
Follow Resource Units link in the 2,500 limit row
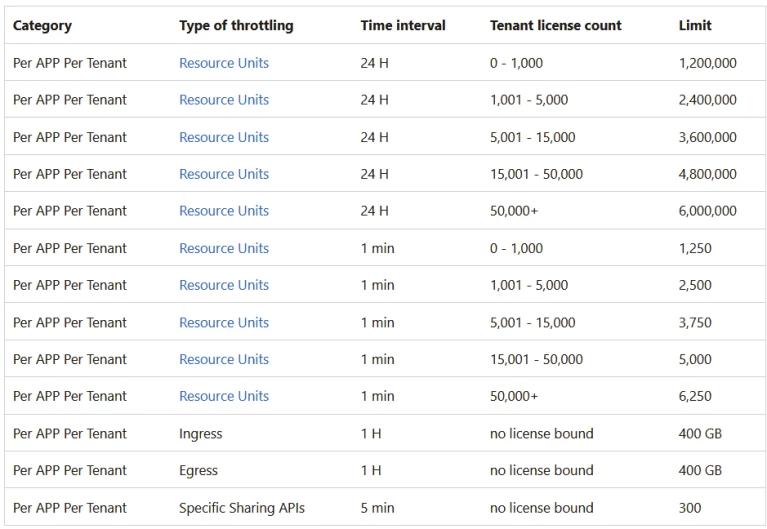[224, 285]
